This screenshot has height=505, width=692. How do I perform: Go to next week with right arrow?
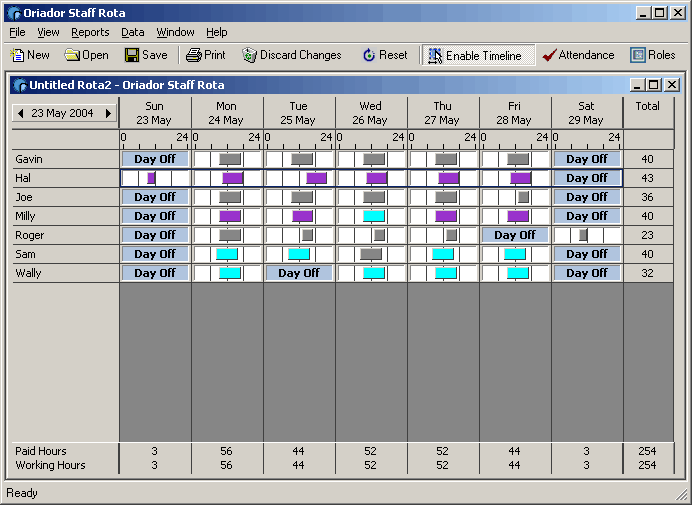click(108, 113)
